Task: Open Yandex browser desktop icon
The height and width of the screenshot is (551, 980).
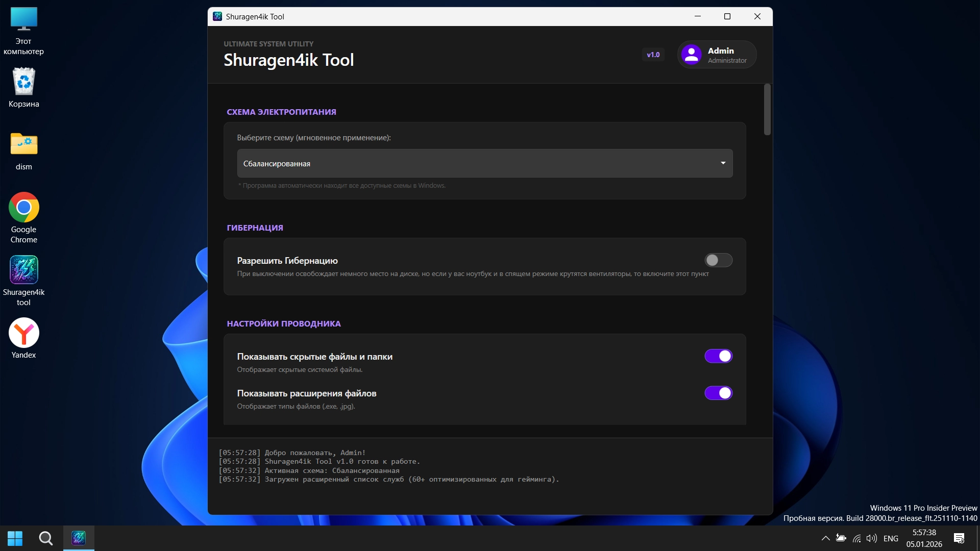Action: click(23, 333)
